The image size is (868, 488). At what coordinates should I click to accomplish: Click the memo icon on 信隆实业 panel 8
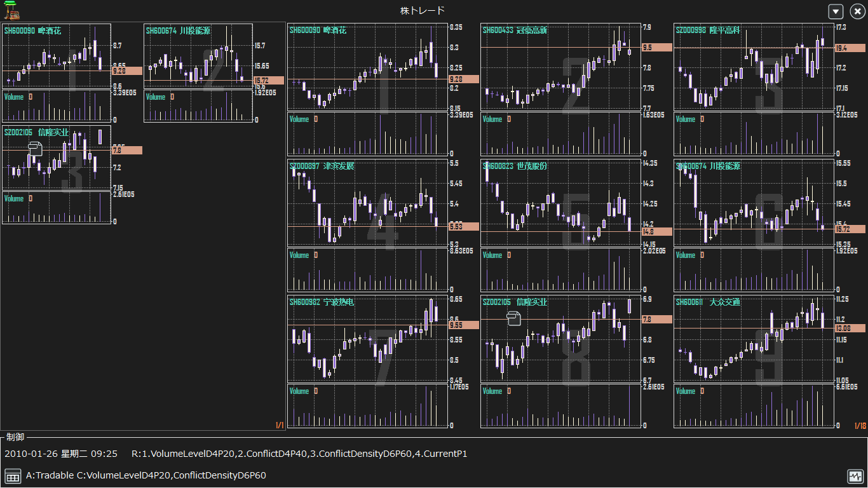[513, 318]
